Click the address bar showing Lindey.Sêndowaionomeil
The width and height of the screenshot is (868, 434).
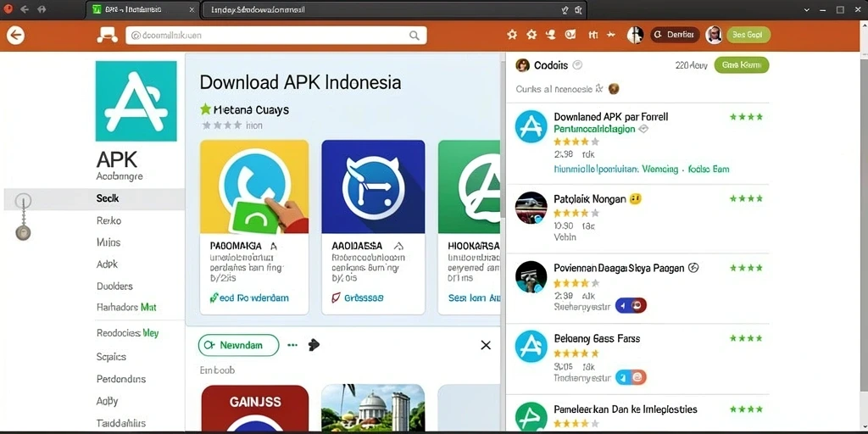click(x=393, y=10)
